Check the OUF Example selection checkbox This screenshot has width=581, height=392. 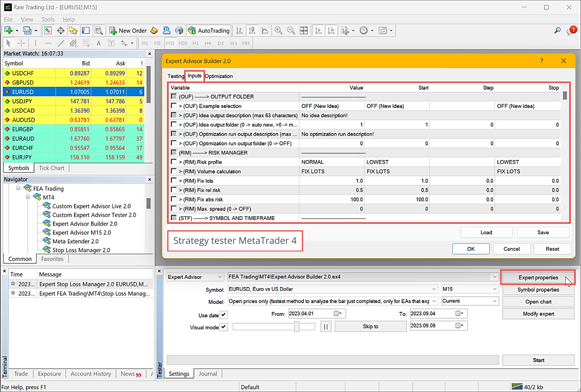coord(174,106)
